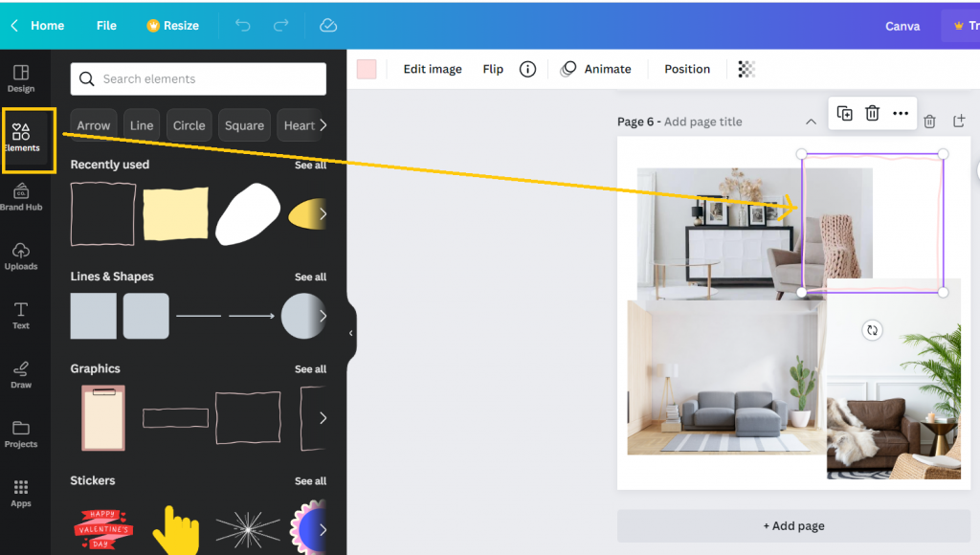Collapse Page 6 using the chevron arrow

click(812, 122)
